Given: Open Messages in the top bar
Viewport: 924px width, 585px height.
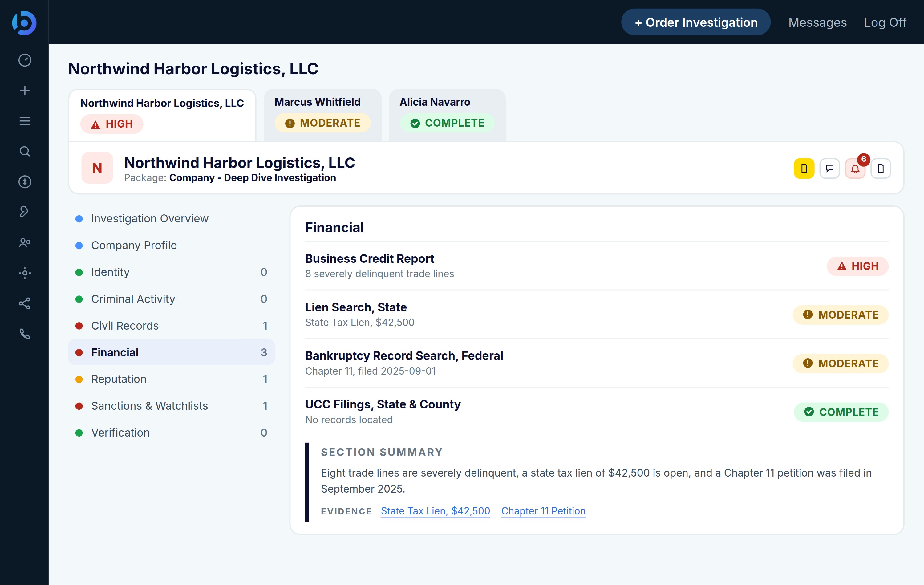Looking at the screenshot, I should [817, 22].
